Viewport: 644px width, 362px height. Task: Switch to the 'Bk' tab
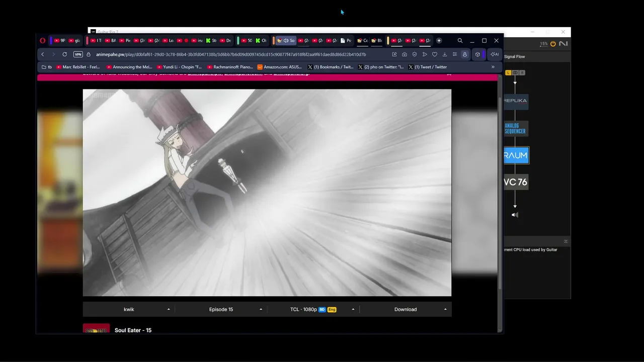(x=377, y=41)
